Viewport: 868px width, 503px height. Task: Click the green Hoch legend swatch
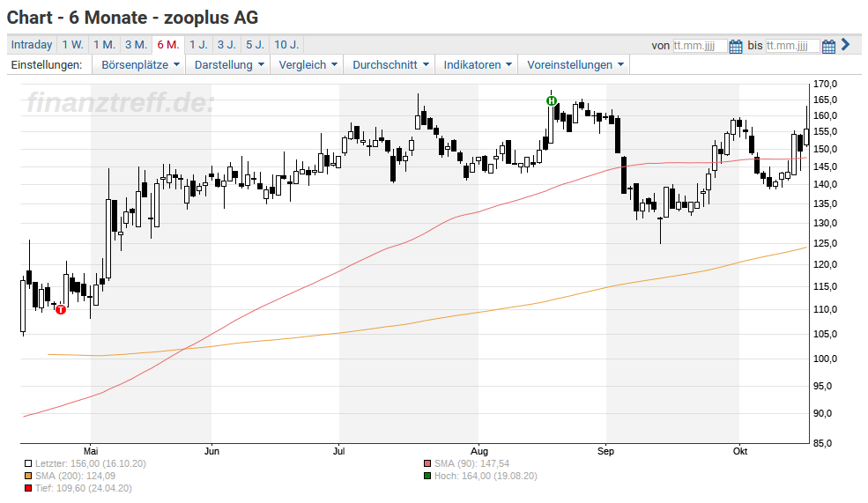point(427,476)
